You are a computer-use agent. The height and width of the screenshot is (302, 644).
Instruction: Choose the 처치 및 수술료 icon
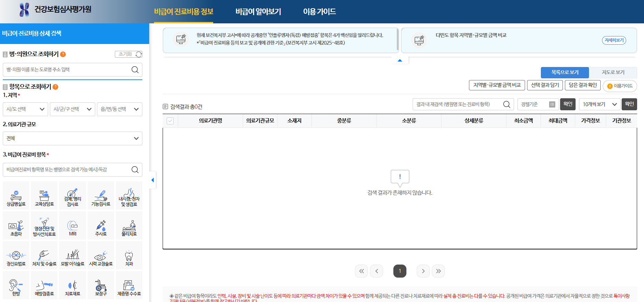tap(44, 255)
